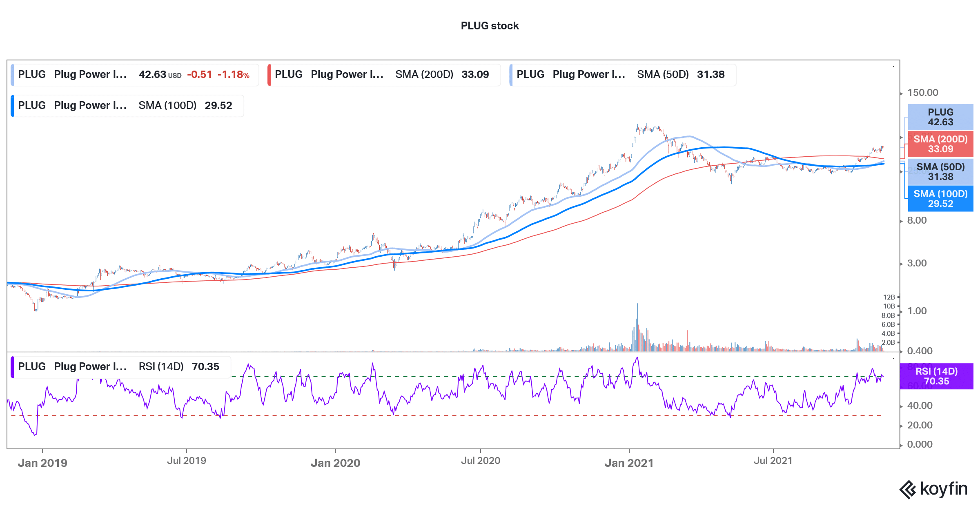Click the -0.51 price change value
Image resolution: width=980 pixels, height=506 pixels.
click(x=200, y=75)
